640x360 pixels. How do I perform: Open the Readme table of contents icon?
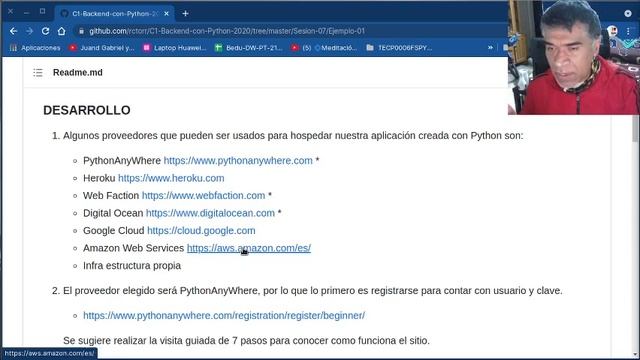[38, 73]
